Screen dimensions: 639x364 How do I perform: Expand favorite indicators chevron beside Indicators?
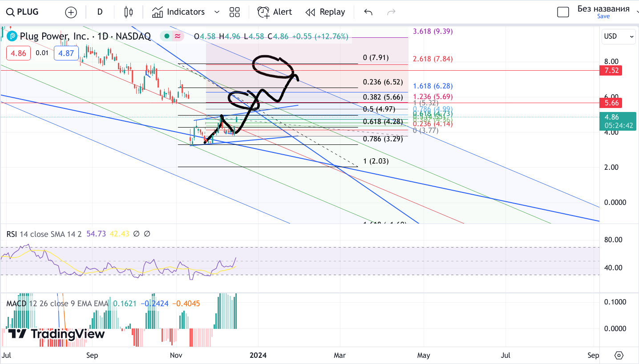pyautogui.click(x=217, y=12)
